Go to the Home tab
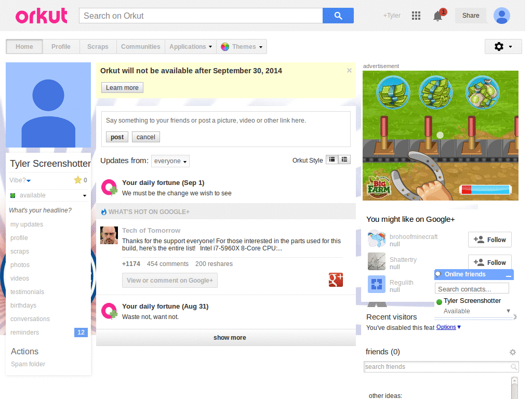 tap(24, 46)
